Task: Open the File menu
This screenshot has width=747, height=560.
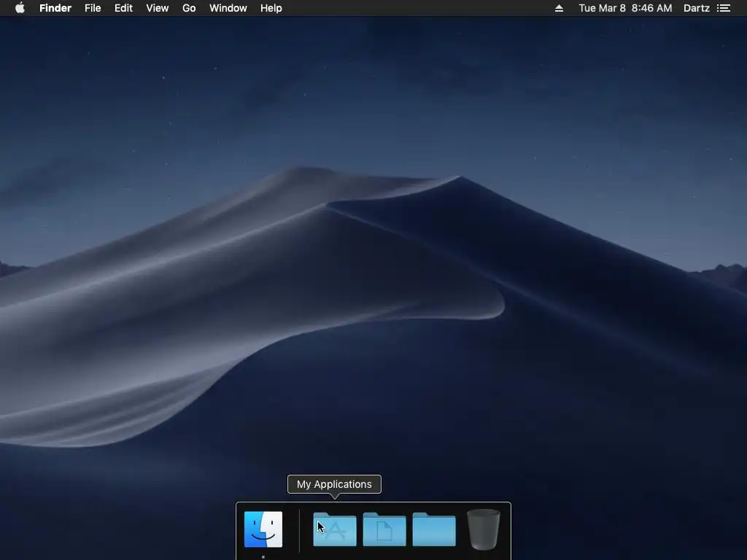Action: pos(93,8)
